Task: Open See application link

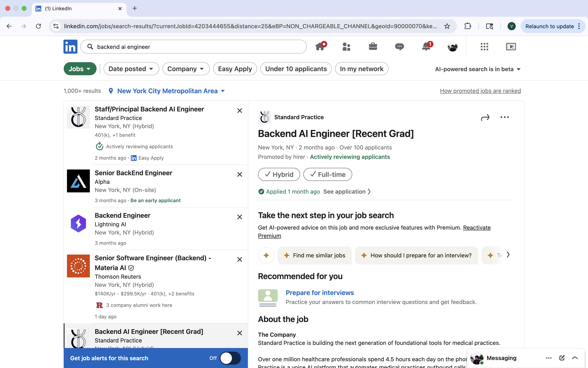Action: [347, 192]
